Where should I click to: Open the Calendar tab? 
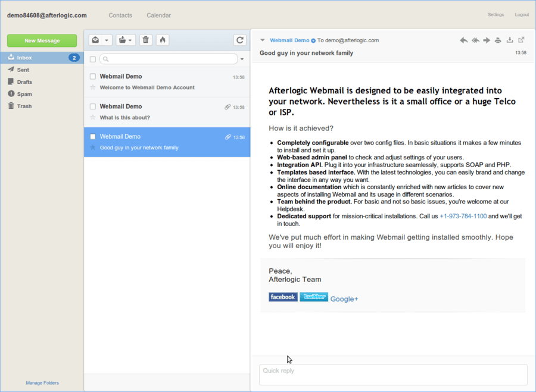158,15
